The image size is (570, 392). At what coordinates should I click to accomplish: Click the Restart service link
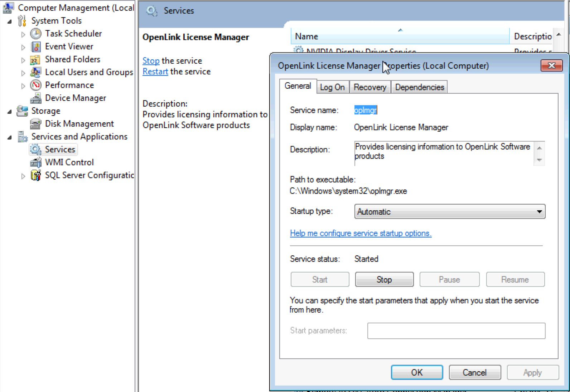click(155, 72)
